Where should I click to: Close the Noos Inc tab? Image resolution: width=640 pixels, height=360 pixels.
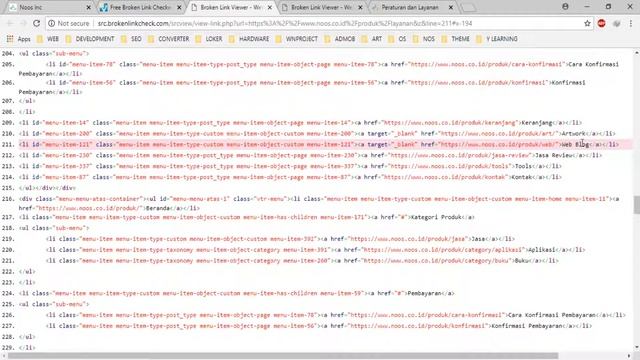[x=89, y=7]
